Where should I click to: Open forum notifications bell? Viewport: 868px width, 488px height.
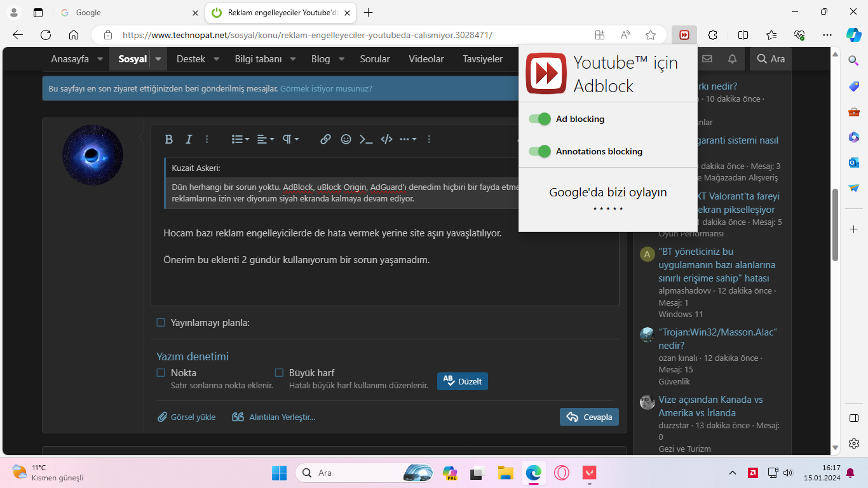[x=732, y=59]
